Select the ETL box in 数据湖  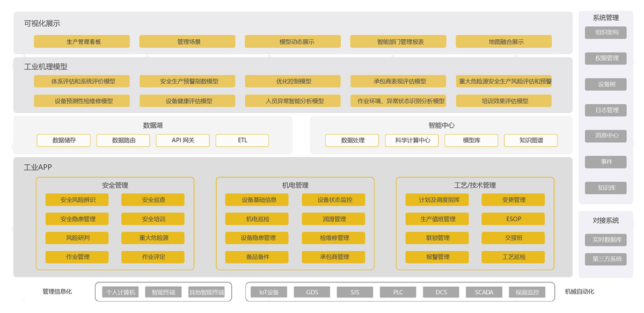[x=242, y=141]
